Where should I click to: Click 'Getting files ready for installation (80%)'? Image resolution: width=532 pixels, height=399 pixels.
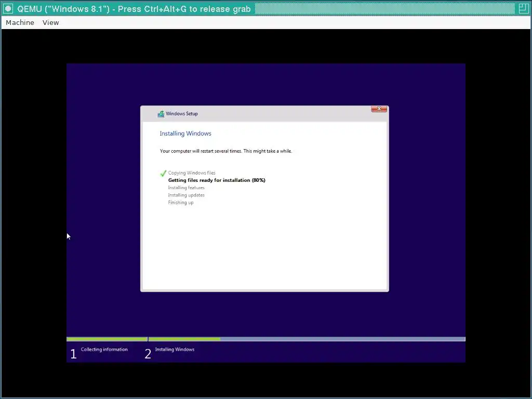tap(217, 180)
